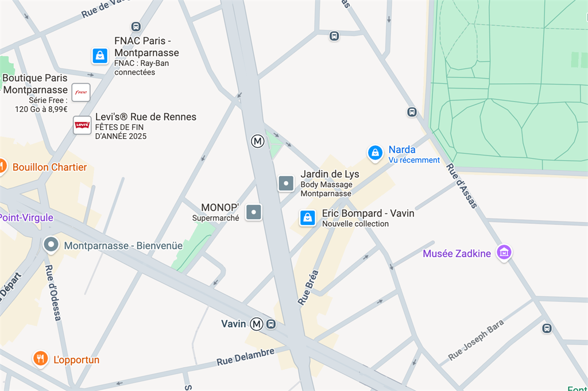Open the Free Boutique Paris Montparnasse marker
The width and height of the screenshot is (588, 391).
click(x=81, y=92)
